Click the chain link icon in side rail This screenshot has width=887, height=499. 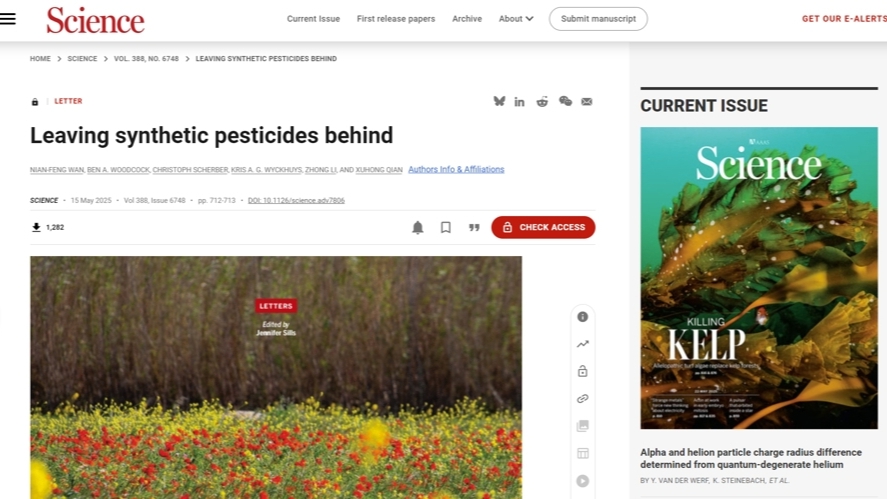582,398
